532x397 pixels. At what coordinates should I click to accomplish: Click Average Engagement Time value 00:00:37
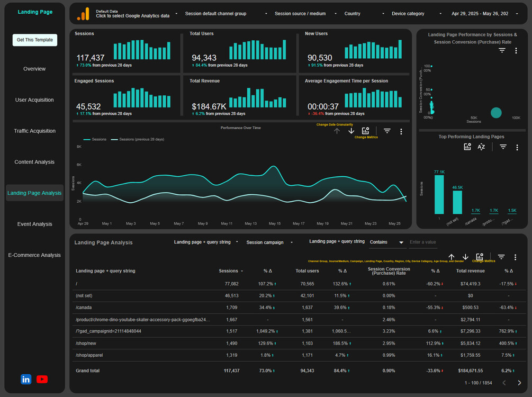(x=323, y=106)
